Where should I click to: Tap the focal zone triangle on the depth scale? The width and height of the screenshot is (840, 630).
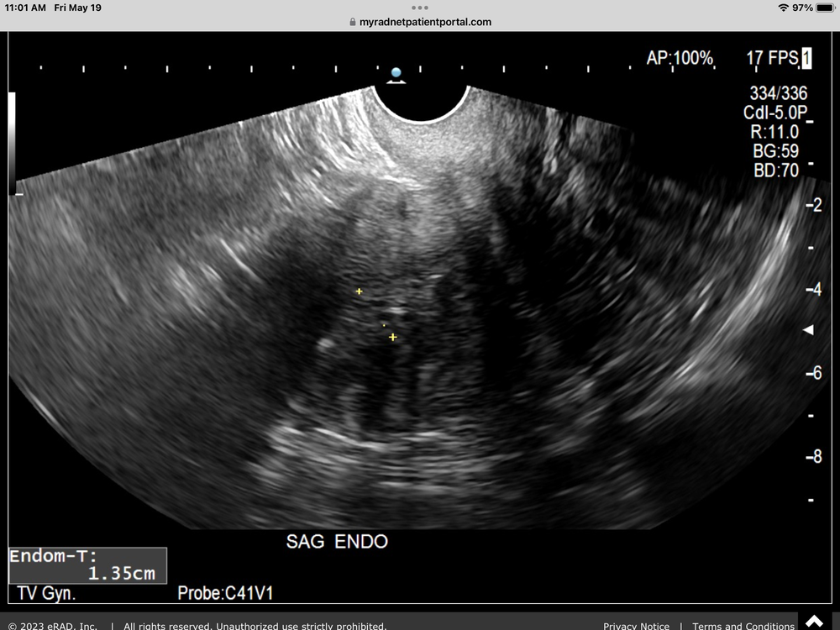pos(809,328)
